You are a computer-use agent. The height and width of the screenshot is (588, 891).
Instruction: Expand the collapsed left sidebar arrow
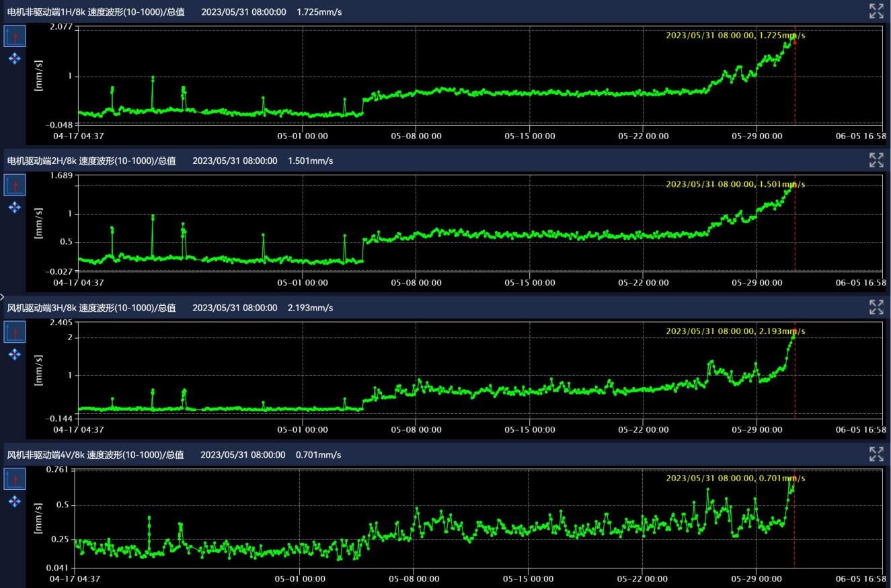pyautogui.click(x=3, y=296)
